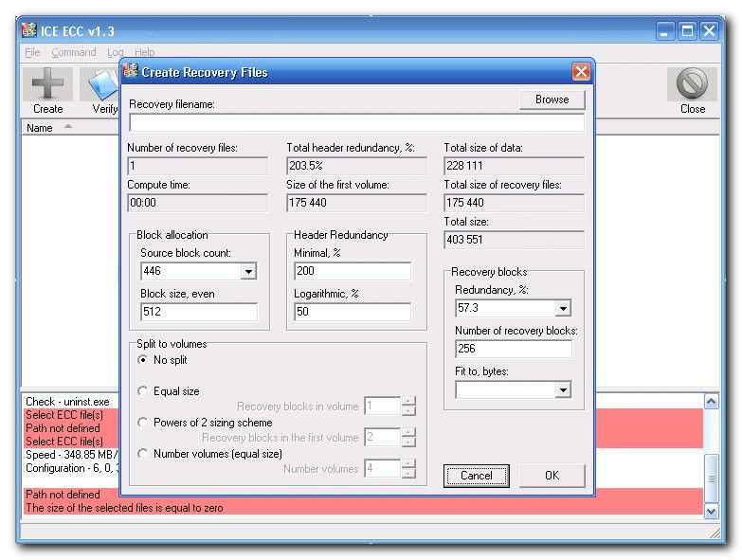742x560 pixels.
Task: Click the Recovery filename input field
Action: [x=357, y=122]
